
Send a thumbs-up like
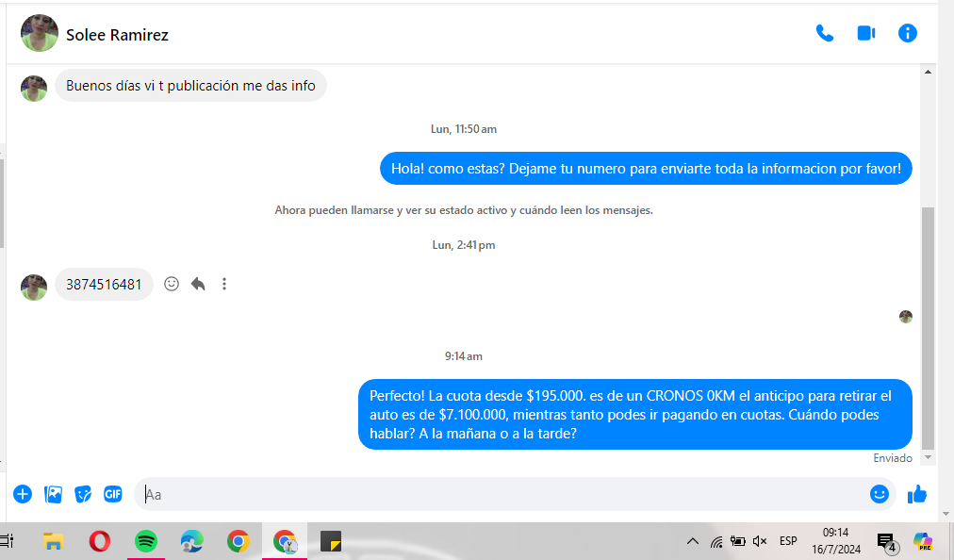click(917, 494)
